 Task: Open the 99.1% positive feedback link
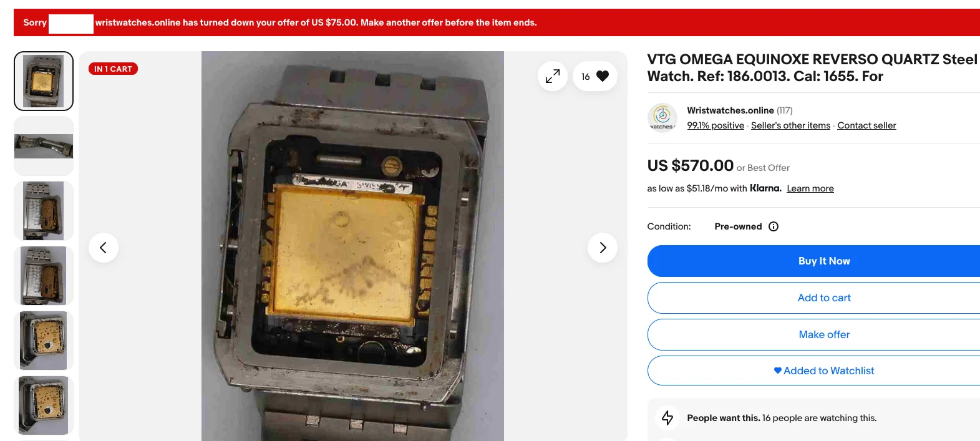[x=716, y=125]
